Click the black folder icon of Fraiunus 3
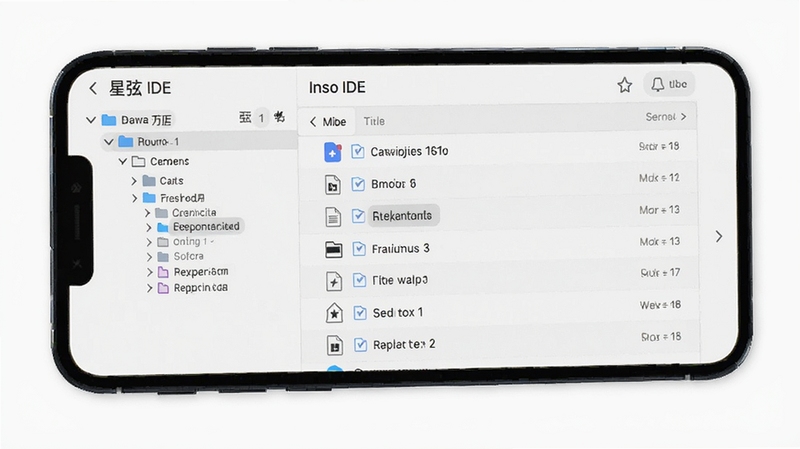This screenshot has width=800, height=449. click(334, 250)
